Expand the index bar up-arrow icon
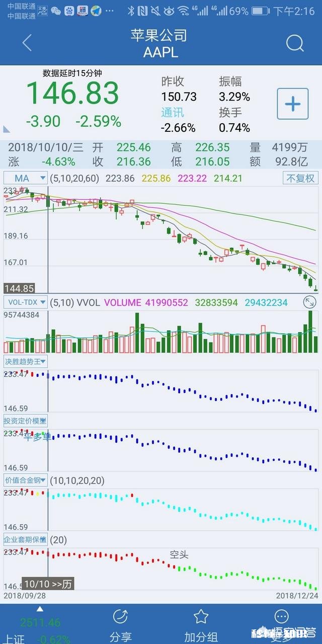The width and height of the screenshot is (322, 644). point(40,609)
